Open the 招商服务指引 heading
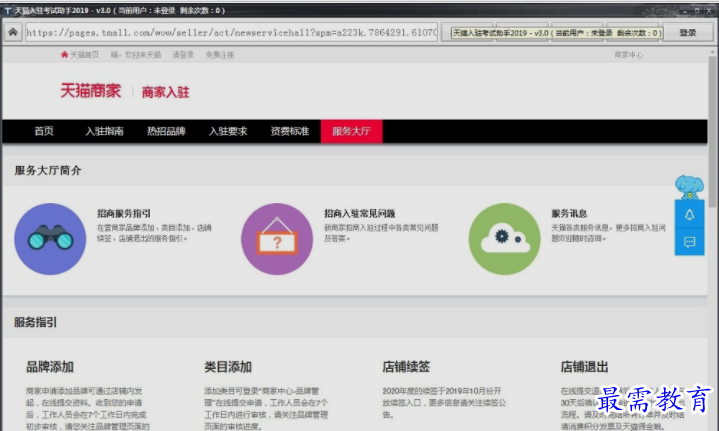This screenshot has height=431, width=719. pyautogui.click(x=124, y=213)
